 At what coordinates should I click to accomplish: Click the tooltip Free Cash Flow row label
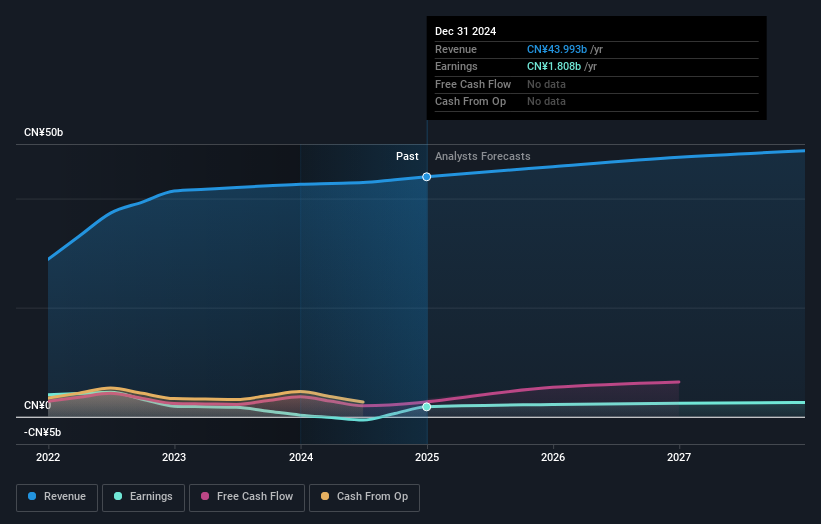(473, 84)
